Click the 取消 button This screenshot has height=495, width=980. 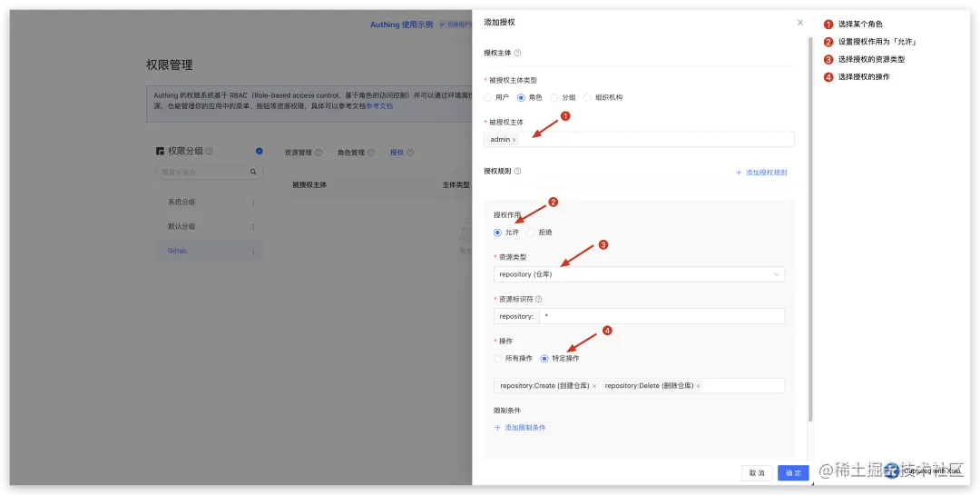757,473
